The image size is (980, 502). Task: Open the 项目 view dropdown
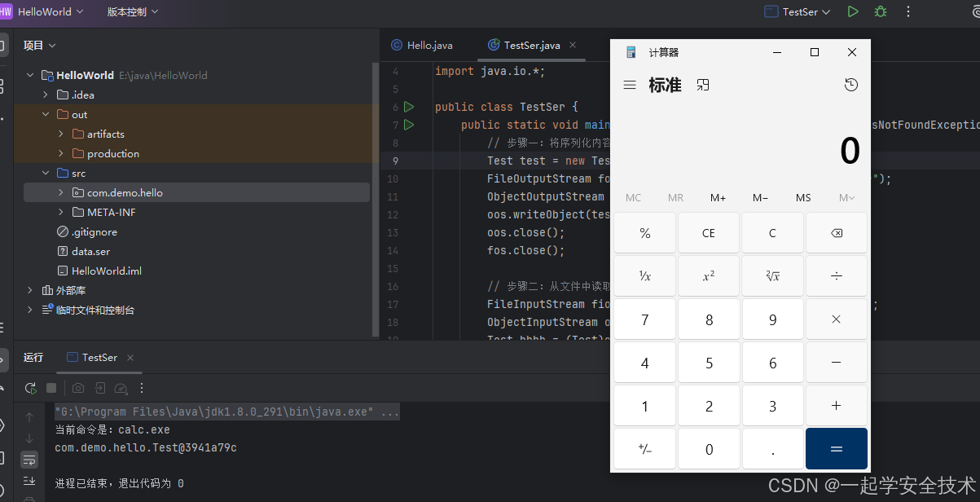pyautogui.click(x=40, y=46)
